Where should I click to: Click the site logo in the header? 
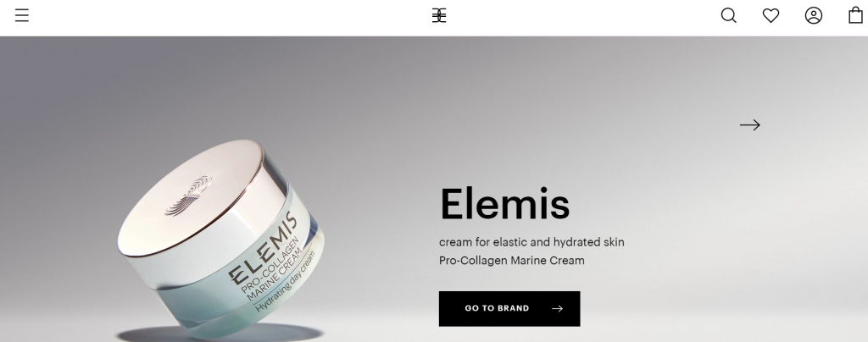[439, 15]
